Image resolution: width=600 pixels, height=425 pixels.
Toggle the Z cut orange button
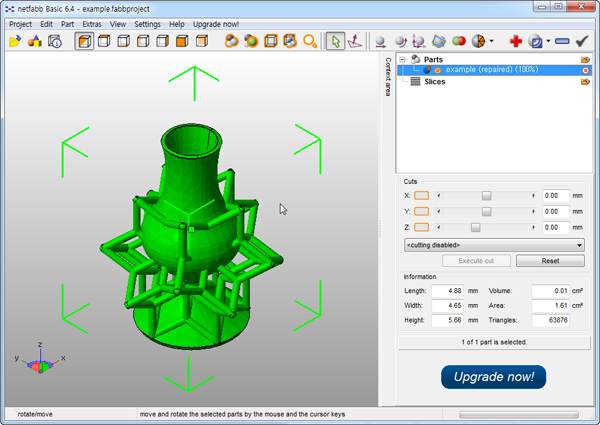pos(421,227)
